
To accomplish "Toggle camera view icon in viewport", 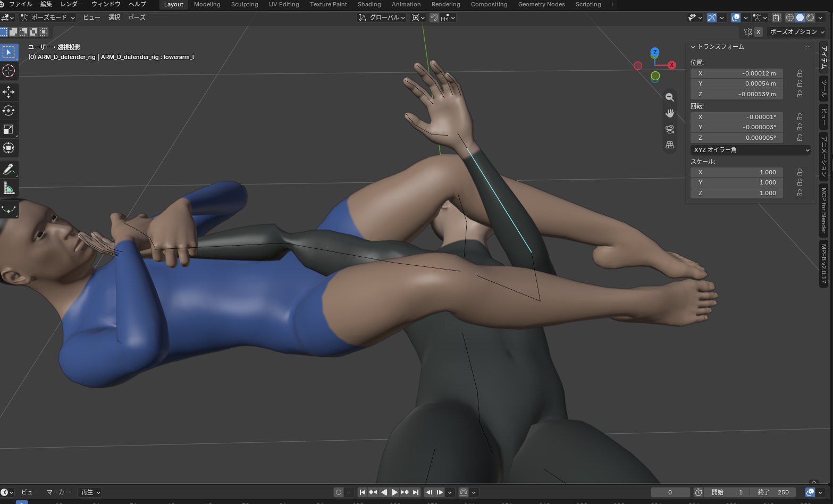I will click(x=670, y=129).
